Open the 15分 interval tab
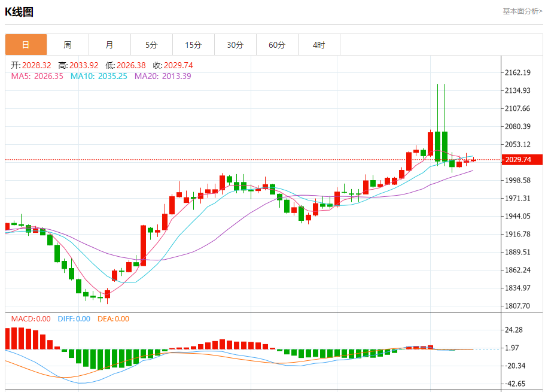Image resolution: width=548 pixels, height=392 pixels. pos(193,45)
